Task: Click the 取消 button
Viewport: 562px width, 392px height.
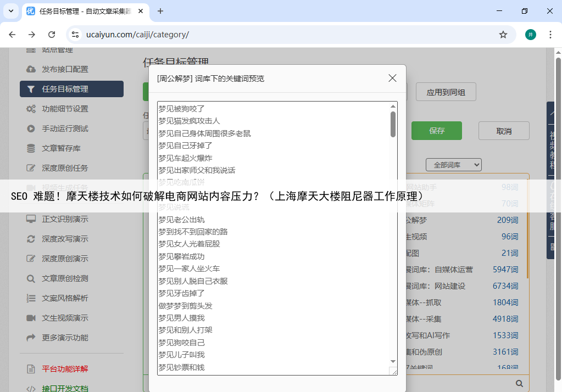Action: (x=504, y=131)
